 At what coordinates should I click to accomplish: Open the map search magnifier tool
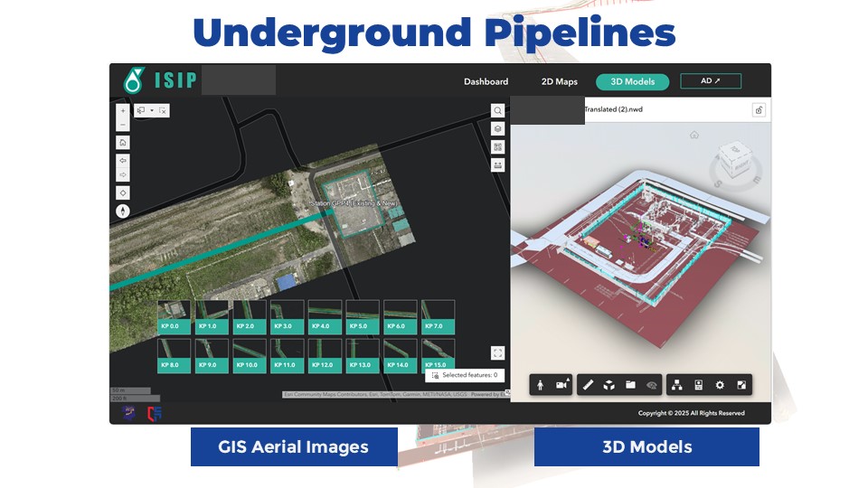coord(497,110)
